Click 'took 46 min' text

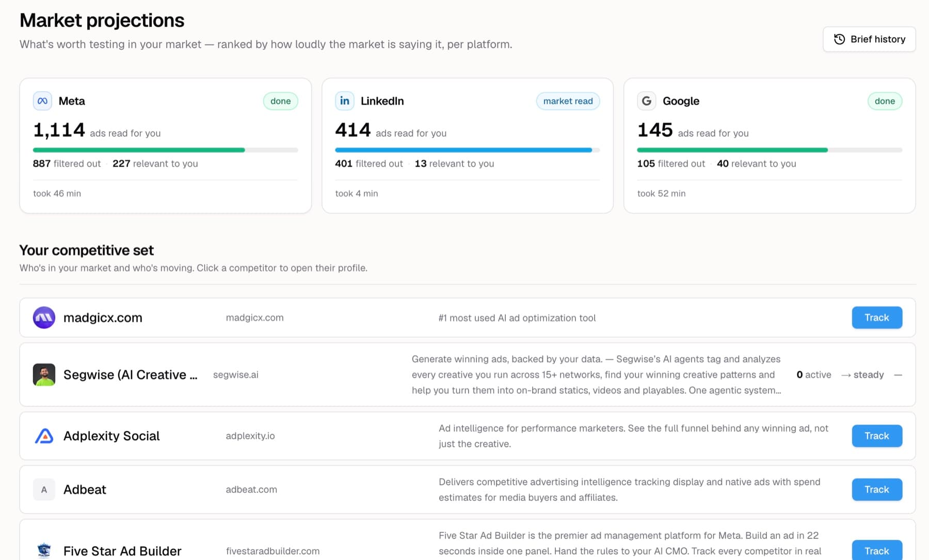click(x=57, y=193)
